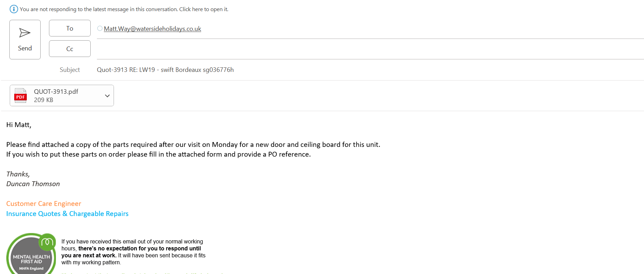Viewport: 644px width, 274px height.
Task: Click into the Subject line text
Action: pyautogui.click(x=165, y=70)
